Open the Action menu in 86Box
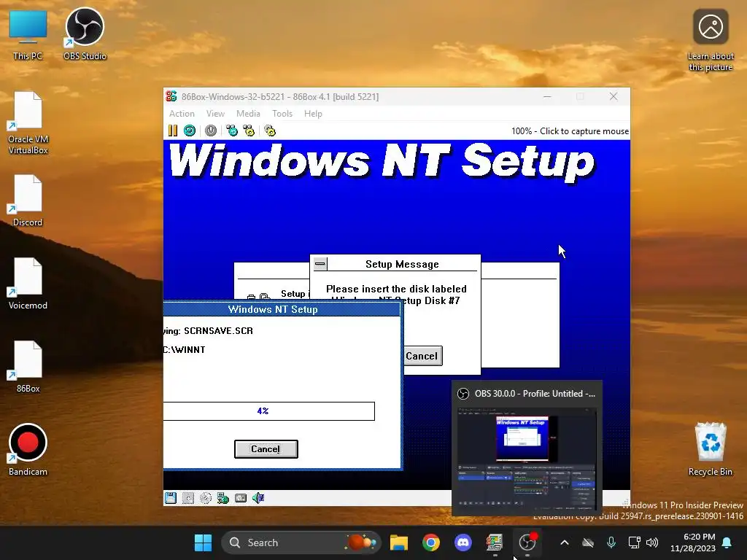Screen dimensions: 747x560 coord(182,113)
